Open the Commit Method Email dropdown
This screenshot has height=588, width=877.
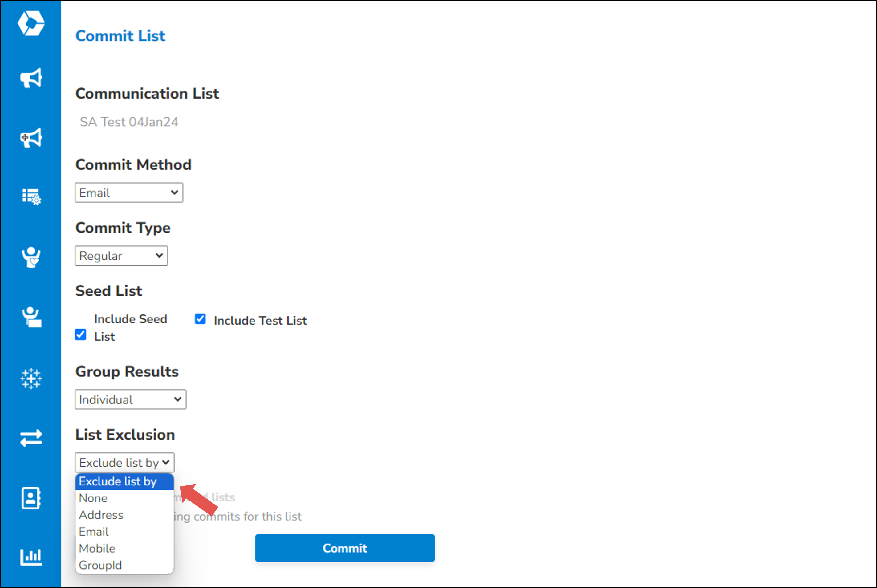click(x=129, y=193)
